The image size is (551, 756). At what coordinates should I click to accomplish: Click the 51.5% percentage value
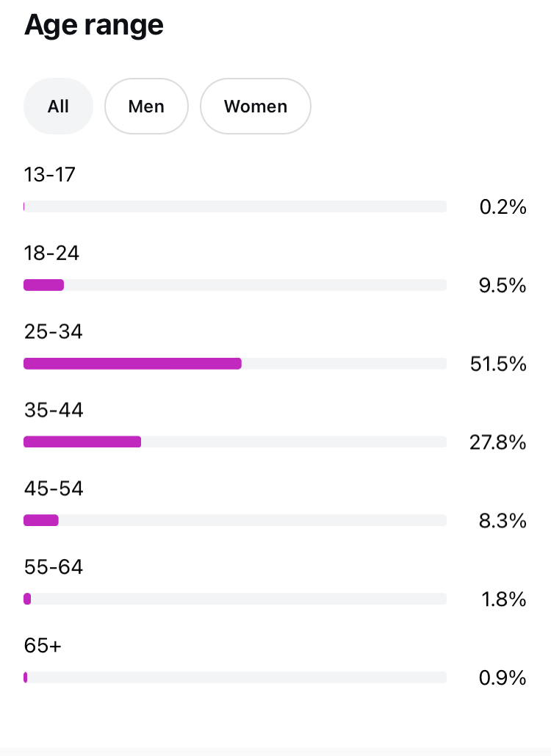[498, 364]
